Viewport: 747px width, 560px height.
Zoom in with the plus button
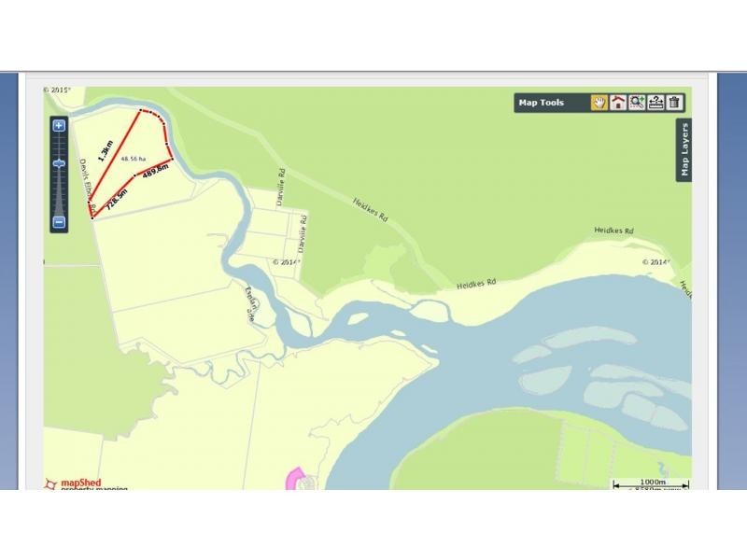coord(59,126)
